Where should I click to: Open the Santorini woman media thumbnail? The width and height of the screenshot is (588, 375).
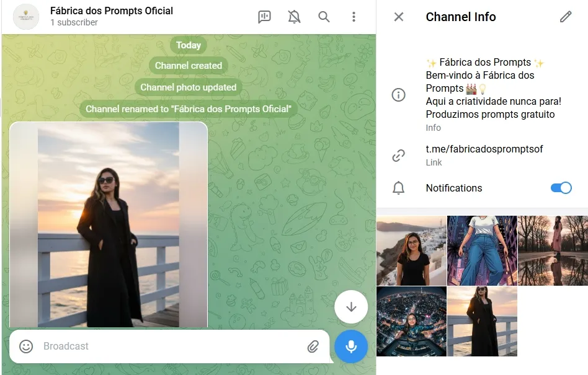click(411, 250)
